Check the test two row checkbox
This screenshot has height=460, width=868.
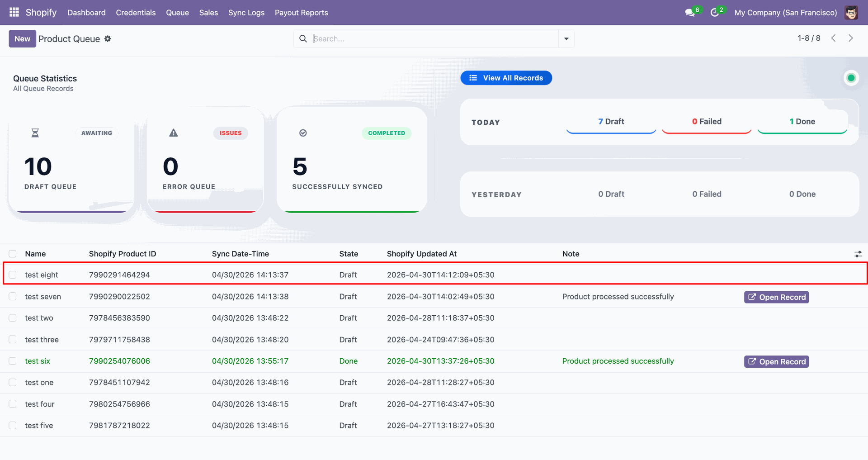click(x=13, y=318)
